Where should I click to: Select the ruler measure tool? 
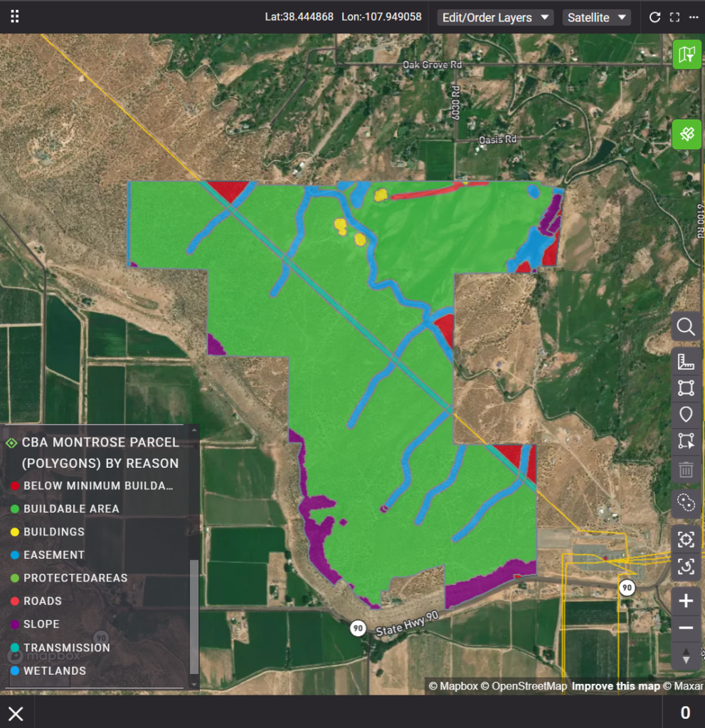686,363
